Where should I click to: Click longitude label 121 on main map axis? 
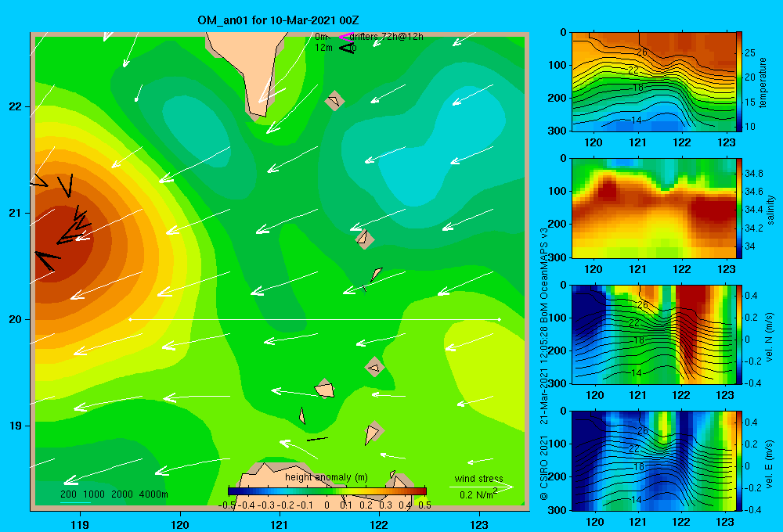(280, 525)
